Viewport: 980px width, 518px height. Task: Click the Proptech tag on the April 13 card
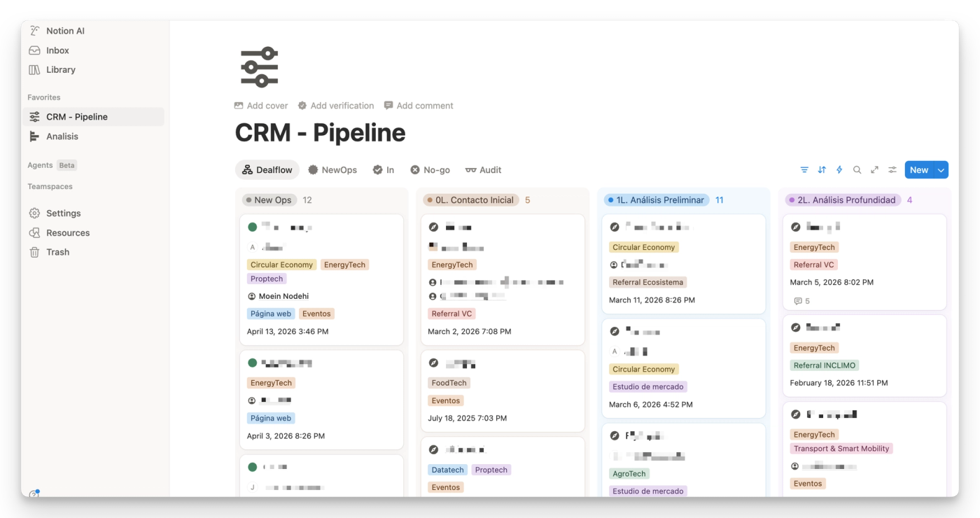pos(267,279)
